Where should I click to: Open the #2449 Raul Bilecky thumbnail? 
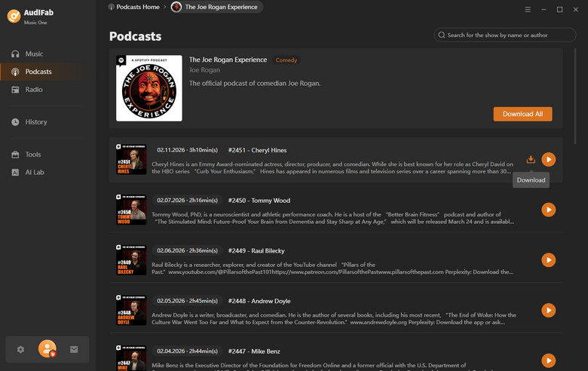click(x=131, y=260)
